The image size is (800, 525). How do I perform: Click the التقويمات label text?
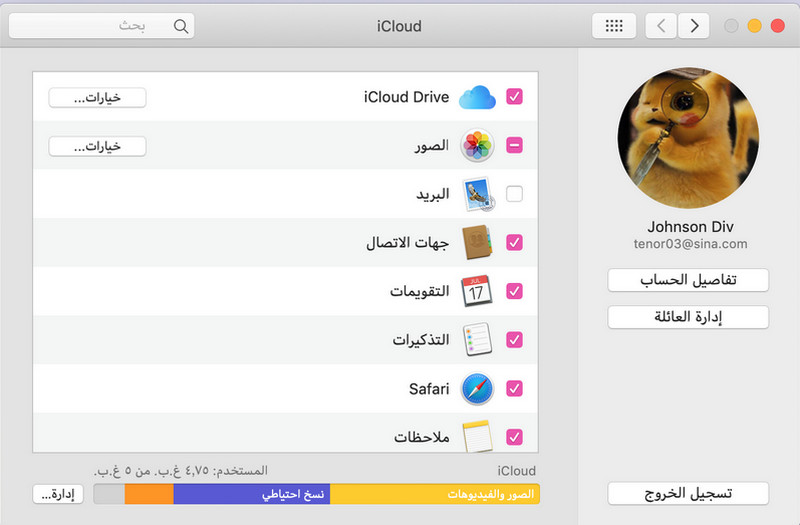(419, 291)
